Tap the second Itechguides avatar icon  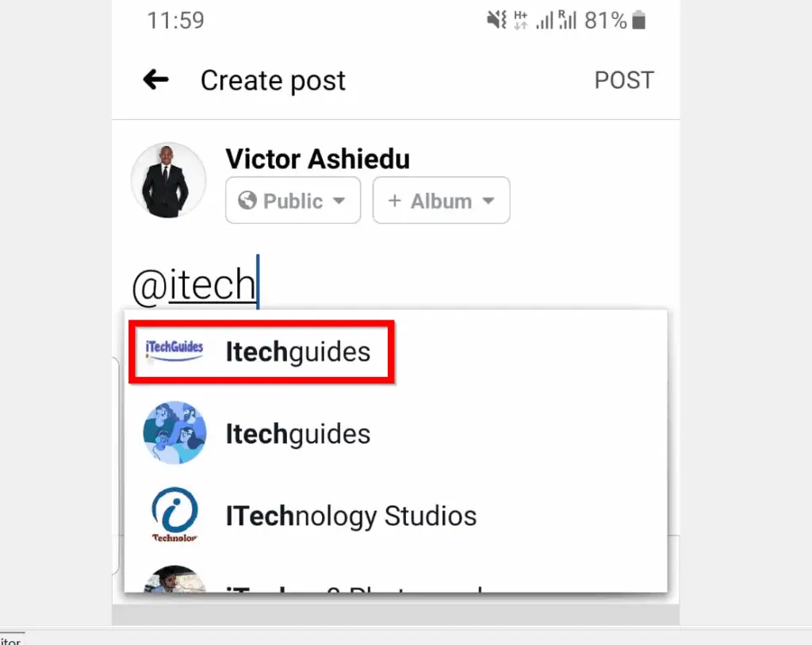(175, 433)
